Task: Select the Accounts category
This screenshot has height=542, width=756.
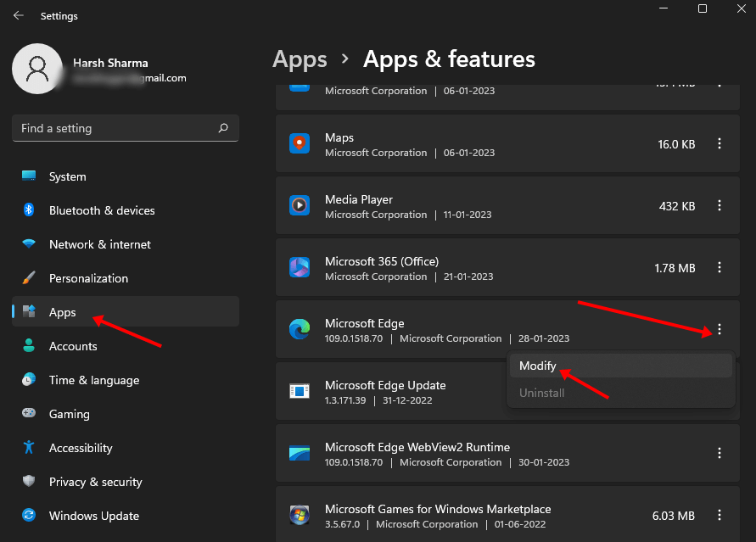Action: 73,346
